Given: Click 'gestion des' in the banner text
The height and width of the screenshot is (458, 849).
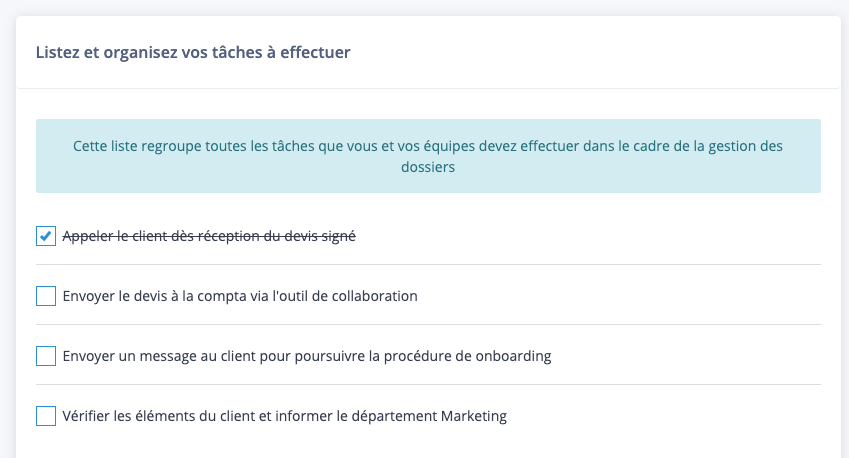Looking at the screenshot, I should coord(747,146).
